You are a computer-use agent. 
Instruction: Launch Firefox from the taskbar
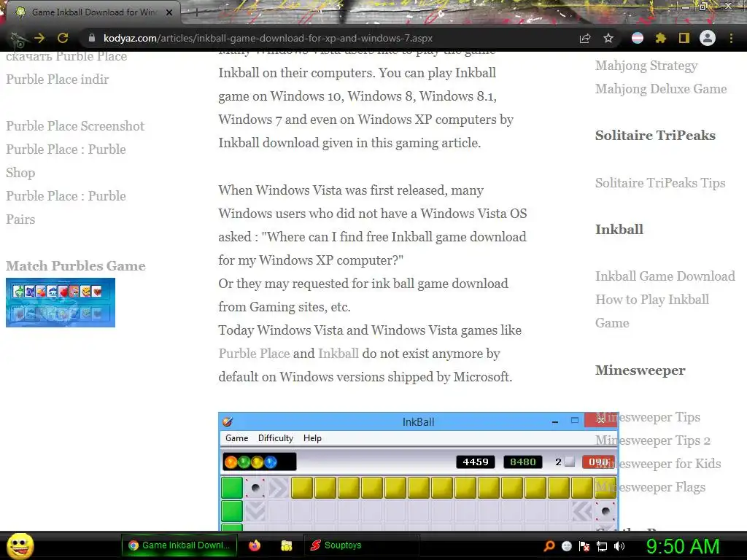(x=255, y=545)
